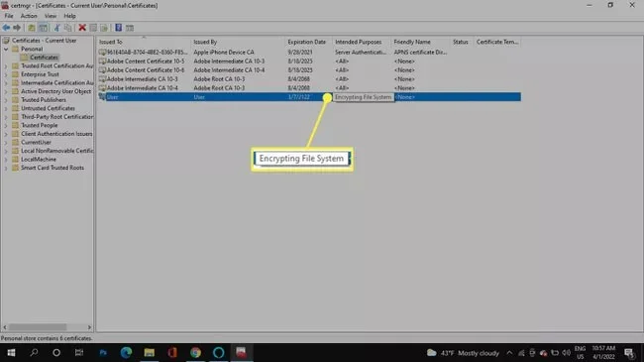Sort by the Certificate Template column header
The image size is (644, 362).
click(x=497, y=42)
